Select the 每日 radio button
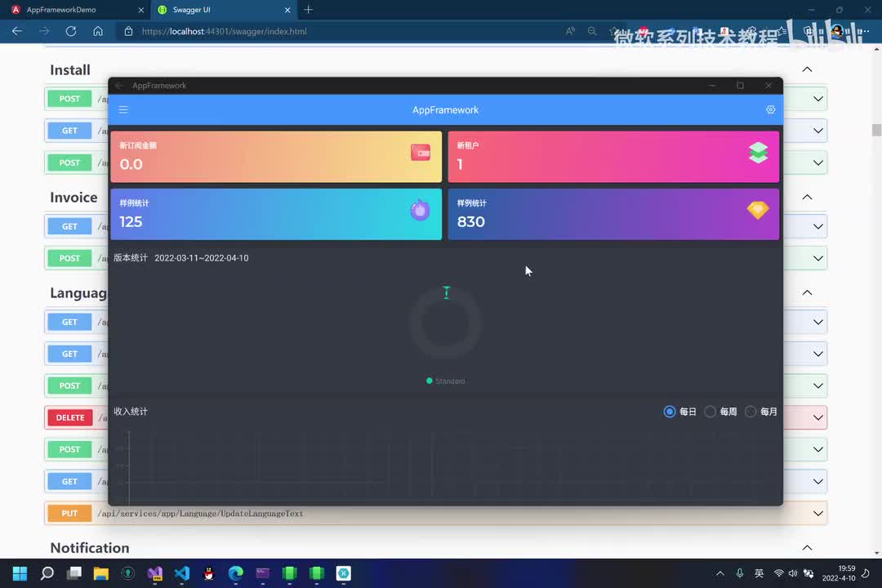 tap(670, 412)
